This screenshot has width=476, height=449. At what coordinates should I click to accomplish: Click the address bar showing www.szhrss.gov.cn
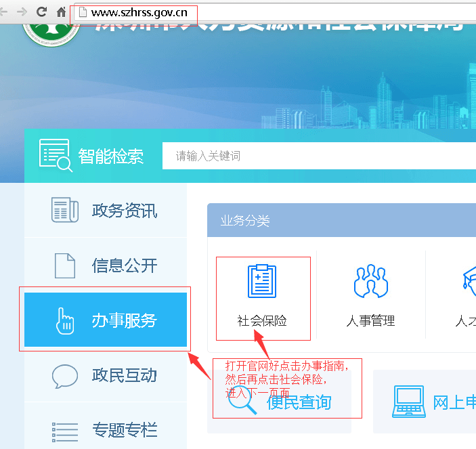[275, 12]
